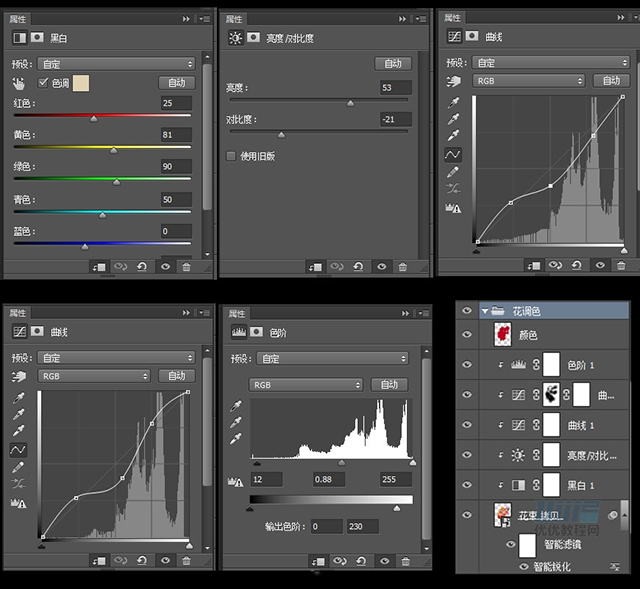Click the reset arrow in 色阶 panel
Image resolution: width=640 pixels, height=589 pixels.
[x=359, y=561]
